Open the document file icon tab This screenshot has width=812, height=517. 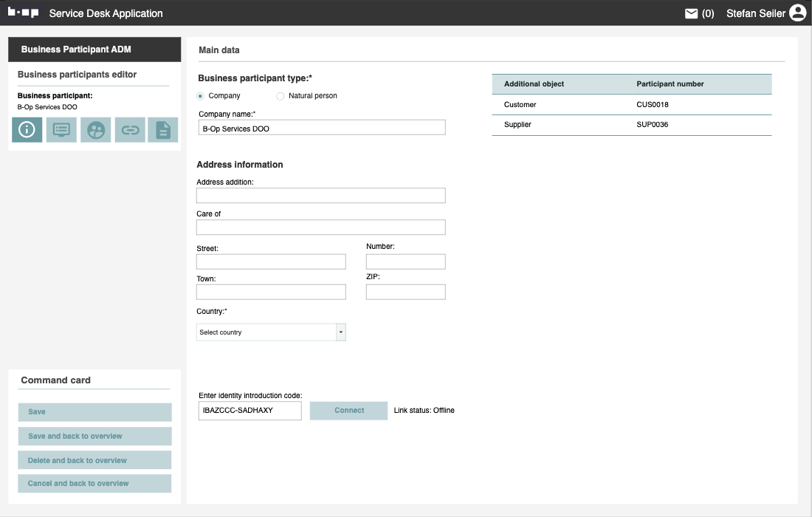click(163, 130)
